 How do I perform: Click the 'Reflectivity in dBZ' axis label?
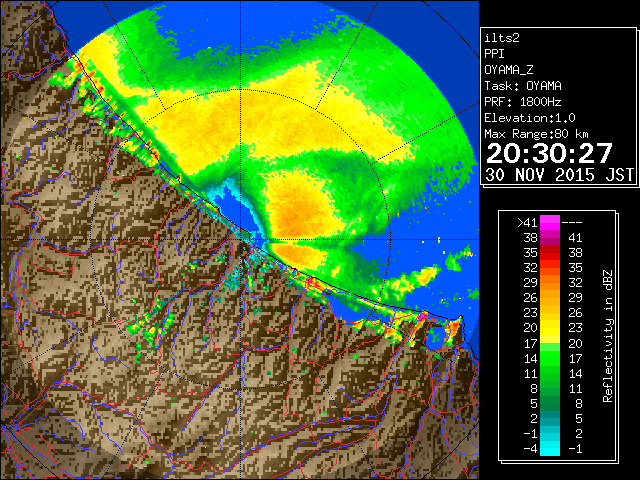(608, 336)
